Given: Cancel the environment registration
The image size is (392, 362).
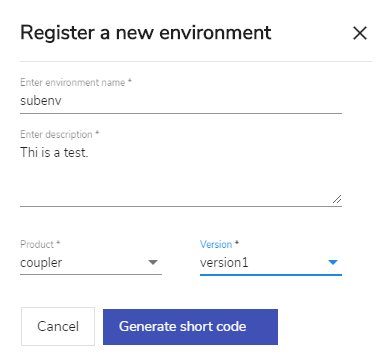Looking at the screenshot, I should (x=58, y=326).
